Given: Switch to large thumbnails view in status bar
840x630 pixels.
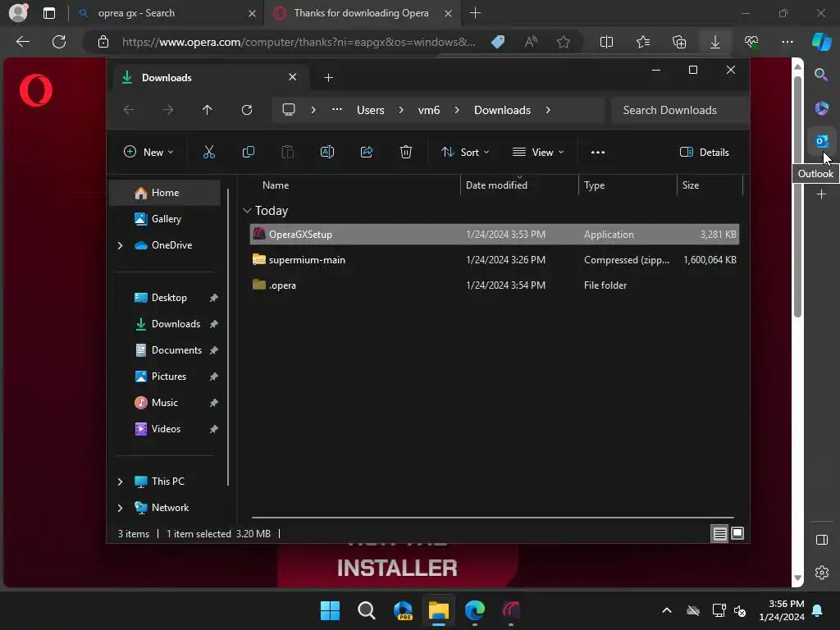Looking at the screenshot, I should pos(737,533).
